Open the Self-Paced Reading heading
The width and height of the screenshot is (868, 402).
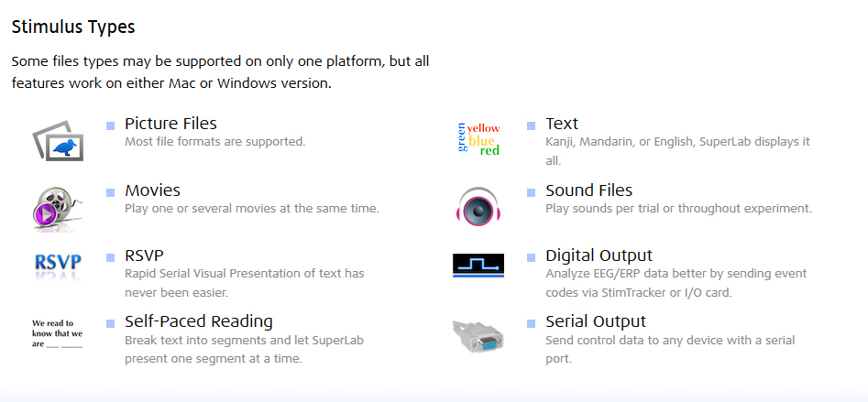(198, 321)
